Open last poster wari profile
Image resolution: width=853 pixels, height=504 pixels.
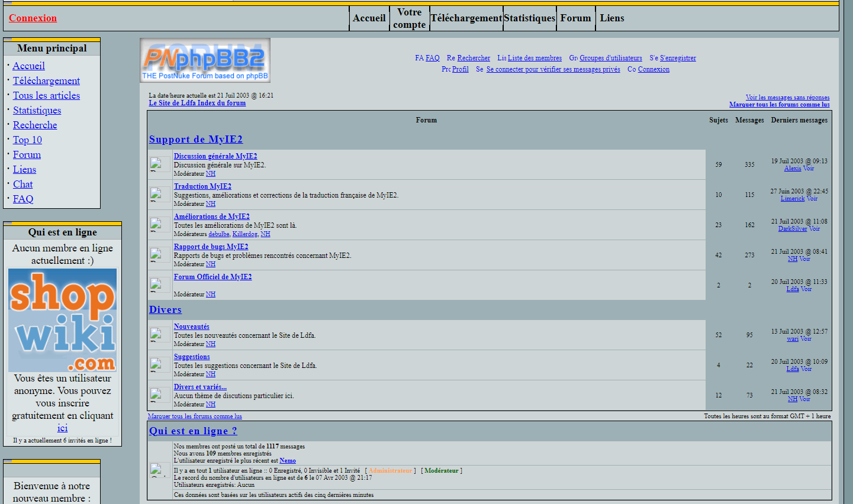pyautogui.click(x=793, y=339)
